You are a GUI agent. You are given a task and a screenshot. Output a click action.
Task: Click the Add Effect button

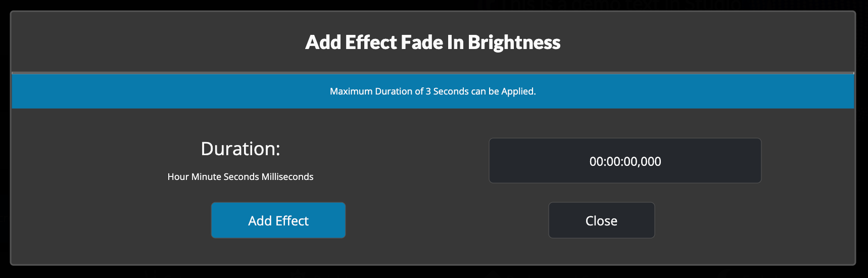pyautogui.click(x=278, y=220)
